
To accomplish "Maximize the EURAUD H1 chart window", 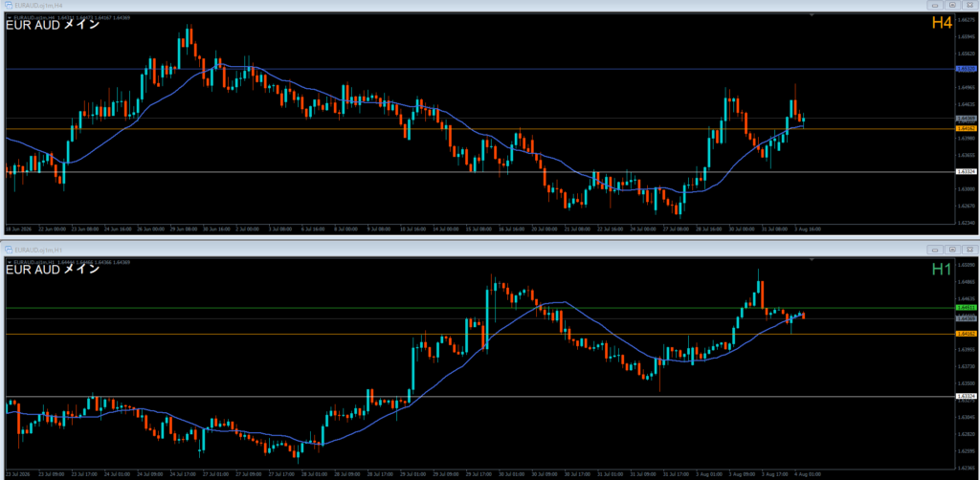I will coord(952,249).
